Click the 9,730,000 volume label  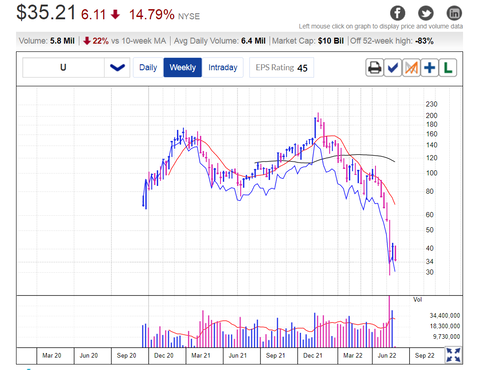point(447,337)
